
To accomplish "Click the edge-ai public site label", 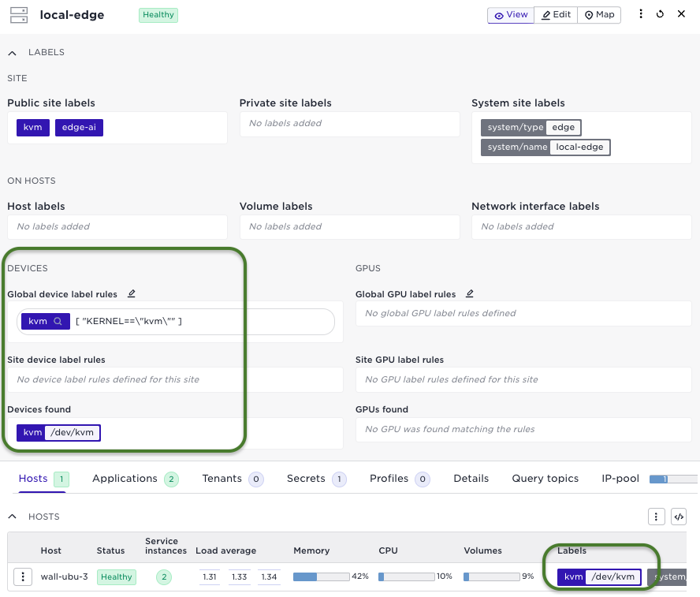I will [x=79, y=128].
